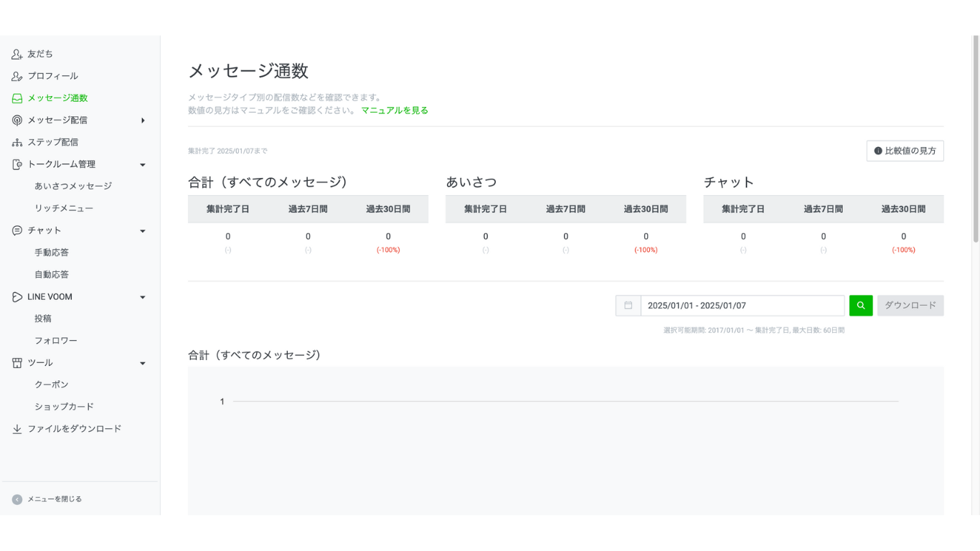Click the プロフィール icon in sidebar
This screenshot has width=980, height=551.
coord(17,76)
